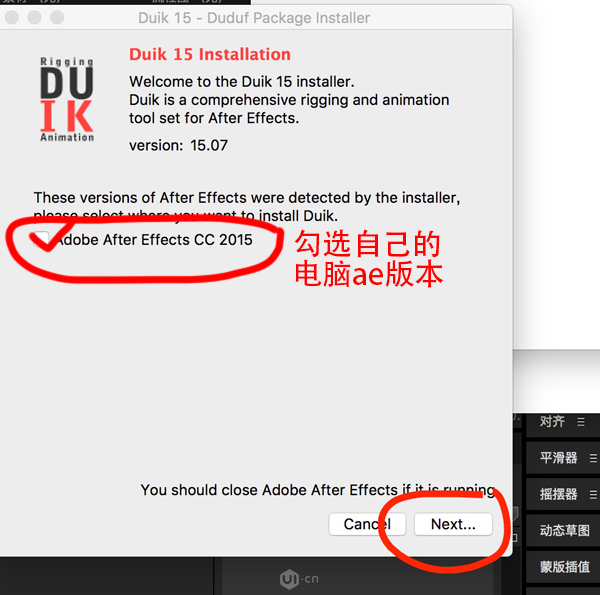Image resolution: width=600 pixels, height=595 pixels.
Task: Open the 摇摆器 panel menu icon
Action: (593, 494)
